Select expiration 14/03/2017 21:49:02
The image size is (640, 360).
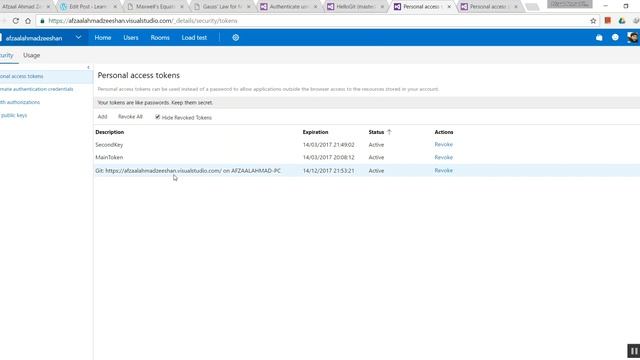point(329,145)
